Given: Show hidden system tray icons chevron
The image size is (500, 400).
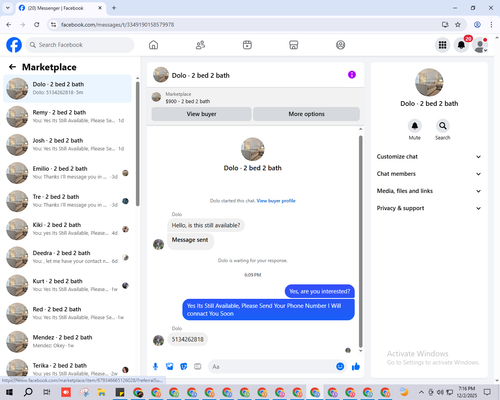Looking at the screenshot, I should (421, 392).
